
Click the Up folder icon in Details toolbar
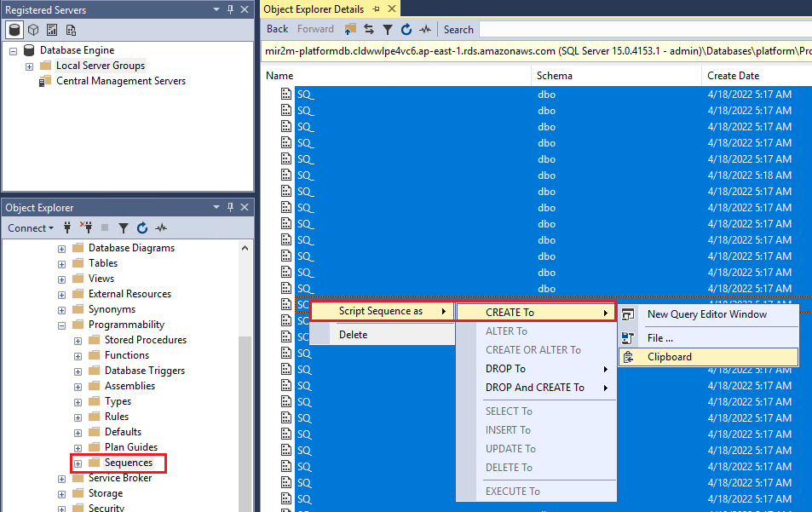(350, 30)
